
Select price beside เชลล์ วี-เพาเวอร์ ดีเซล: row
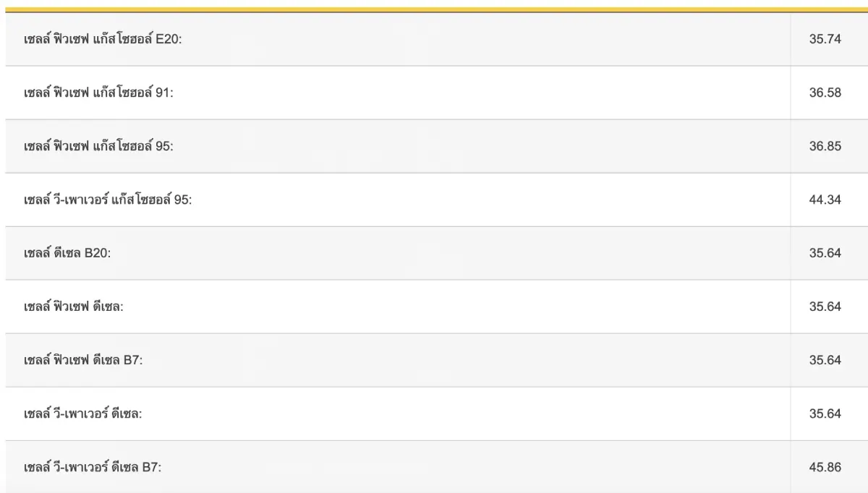point(825,413)
